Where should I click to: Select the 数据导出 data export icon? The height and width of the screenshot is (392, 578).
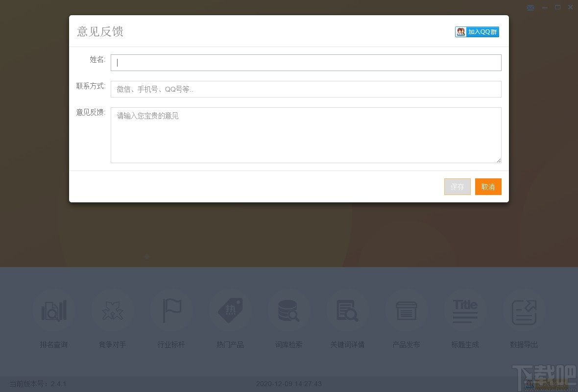click(524, 310)
